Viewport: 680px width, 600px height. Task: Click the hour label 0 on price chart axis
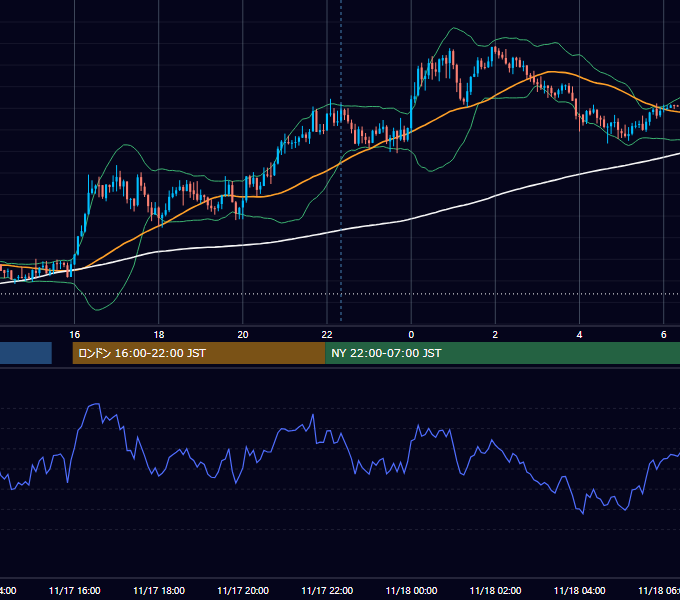click(411, 334)
